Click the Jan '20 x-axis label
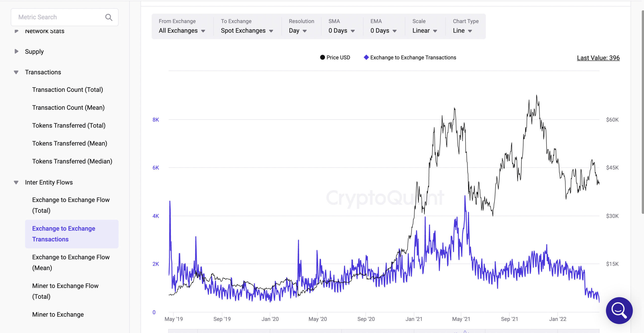644x333 pixels. pos(270,319)
